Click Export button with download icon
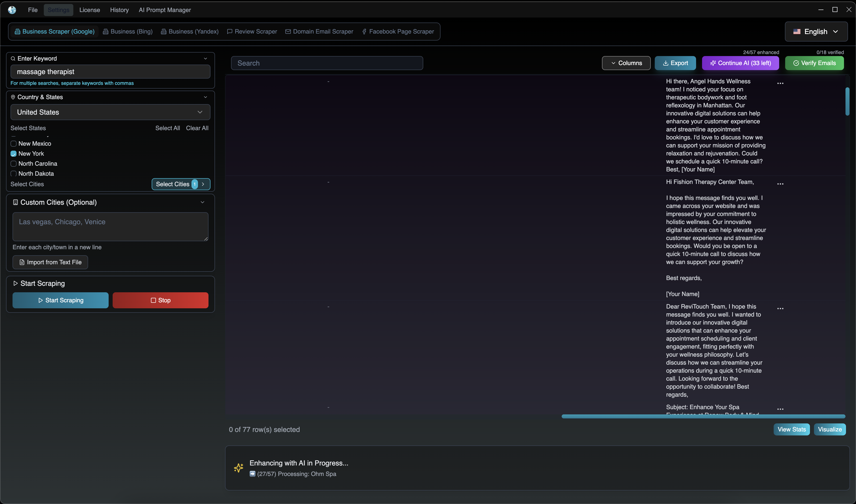The width and height of the screenshot is (856, 504). pyautogui.click(x=675, y=63)
